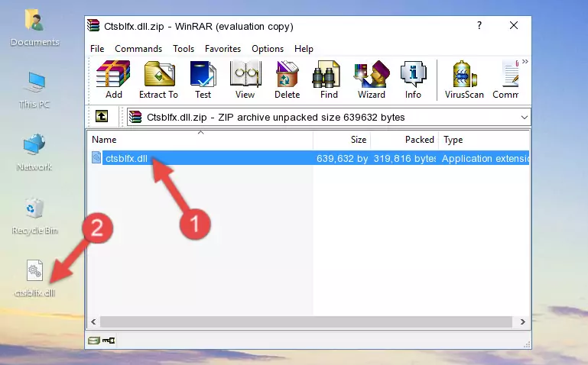Image resolution: width=588 pixels, height=365 pixels.
Task: Select the Network desktop icon
Action: [34, 153]
